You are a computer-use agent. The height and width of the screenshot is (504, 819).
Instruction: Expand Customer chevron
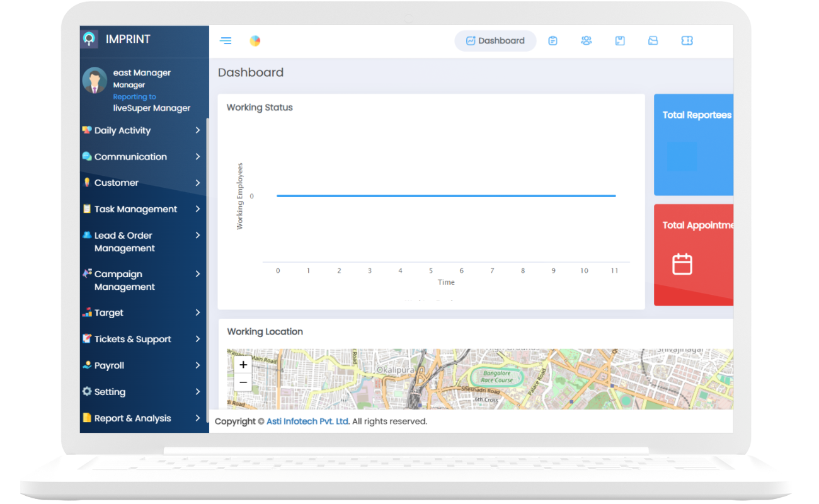(198, 183)
